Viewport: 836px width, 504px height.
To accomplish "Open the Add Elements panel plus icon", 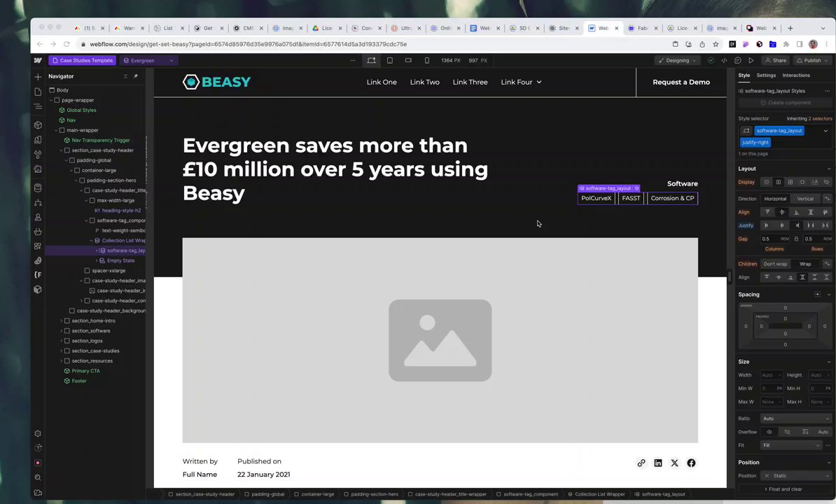I will 38,77.
